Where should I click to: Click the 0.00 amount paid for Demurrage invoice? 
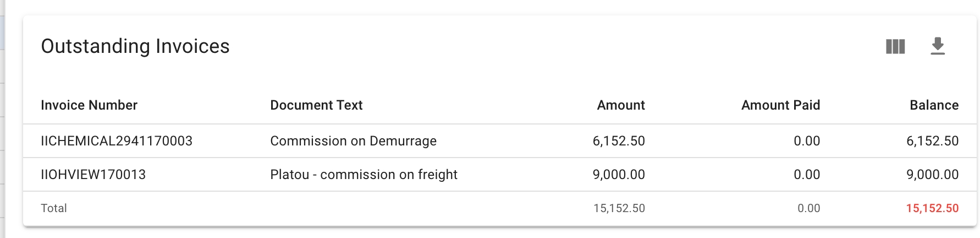(x=807, y=141)
